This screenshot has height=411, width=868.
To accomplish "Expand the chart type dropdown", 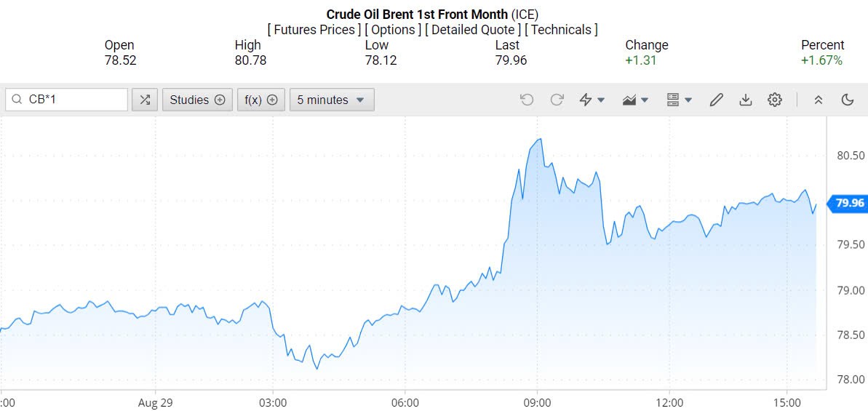I will tap(636, 100).
